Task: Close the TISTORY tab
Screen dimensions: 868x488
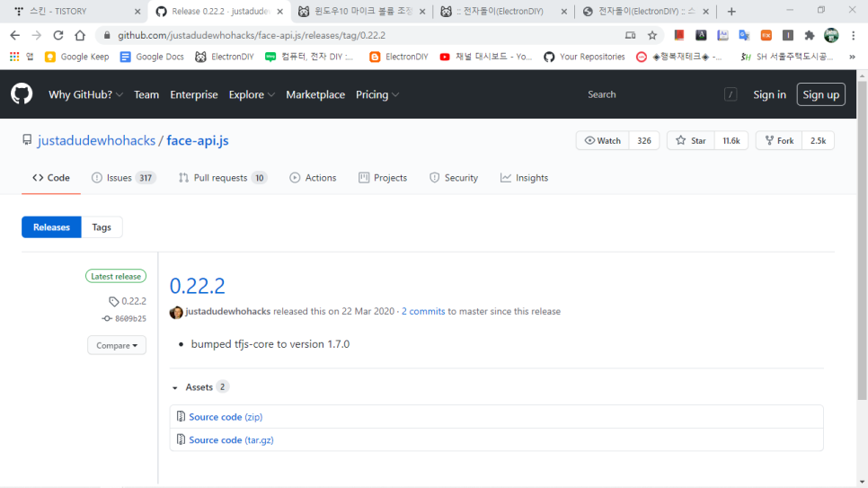Action: [137, 11]
